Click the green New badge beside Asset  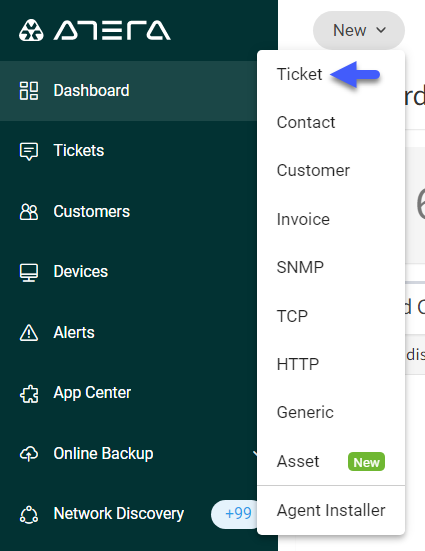tap(366, 462)
